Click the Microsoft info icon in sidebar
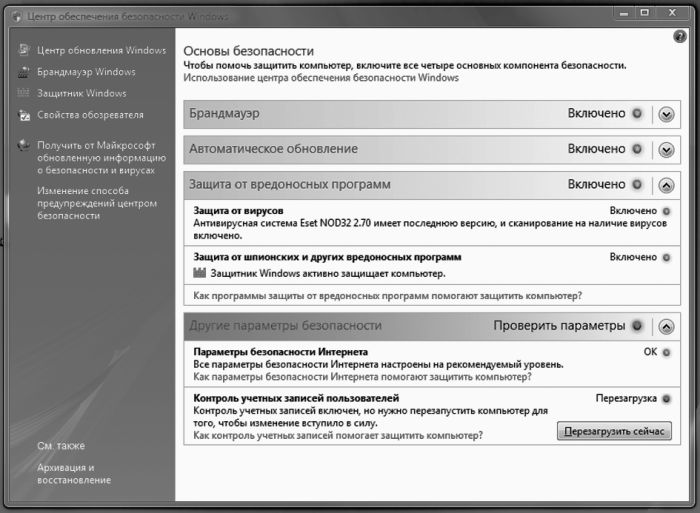The width and height of the screenshot is (700, 513). pos(24,145)
